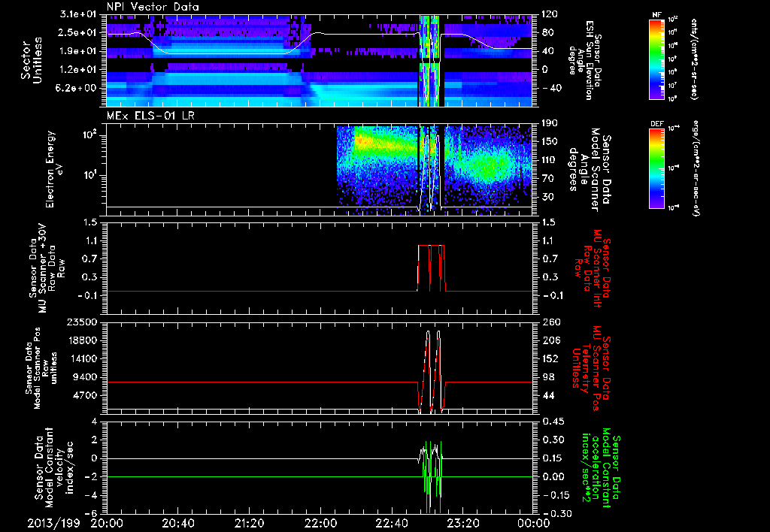Click the 'Electron Energy eV' axis title

tap(55, 169)
